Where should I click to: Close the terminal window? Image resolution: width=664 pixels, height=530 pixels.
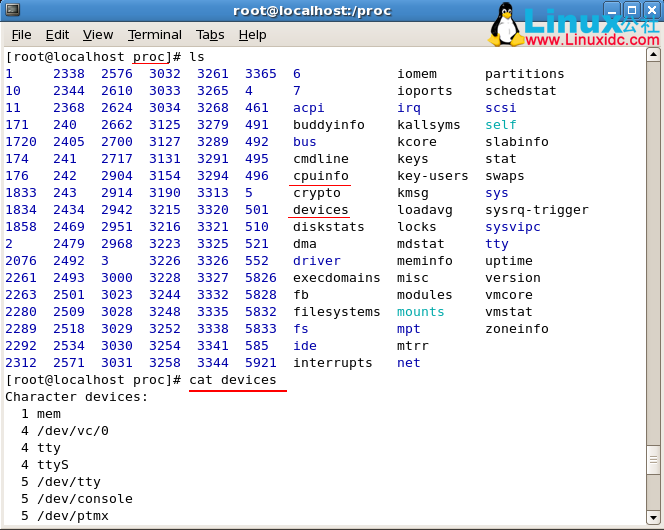coord(653,10)
